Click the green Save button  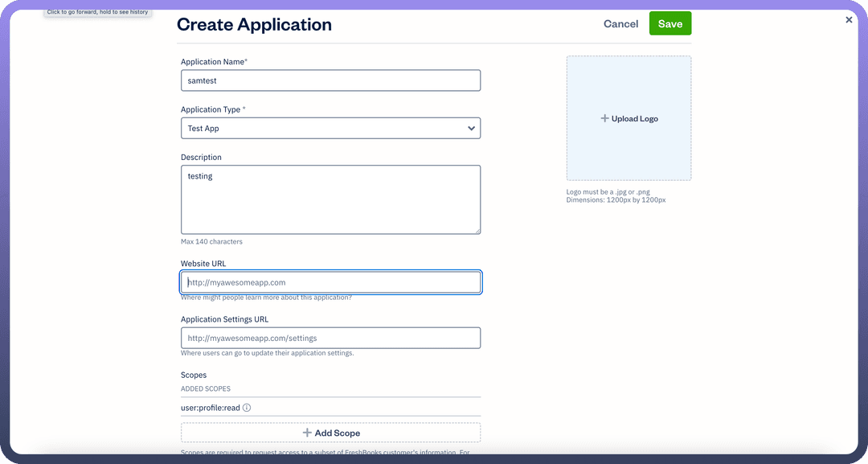click(669, 23)
